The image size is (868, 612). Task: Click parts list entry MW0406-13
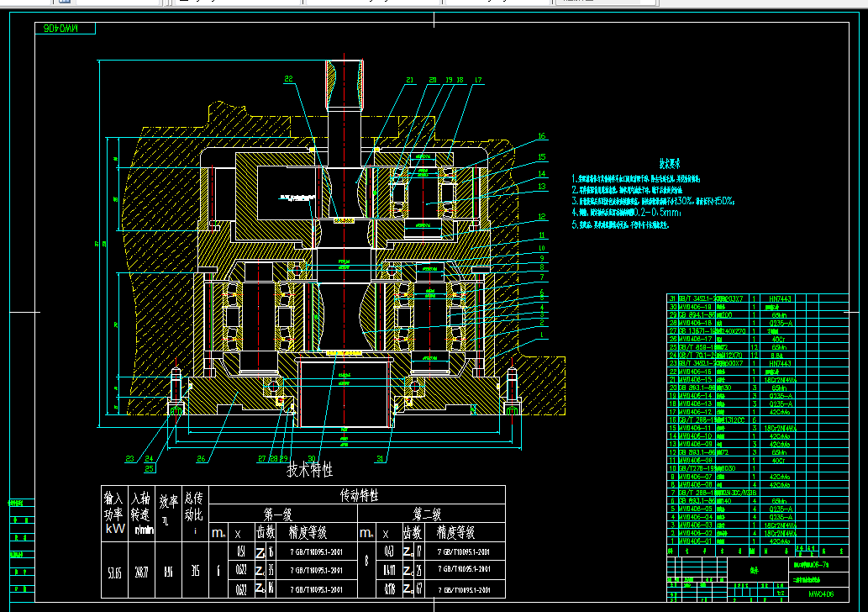pyautogui.click(x=695, y=404)
